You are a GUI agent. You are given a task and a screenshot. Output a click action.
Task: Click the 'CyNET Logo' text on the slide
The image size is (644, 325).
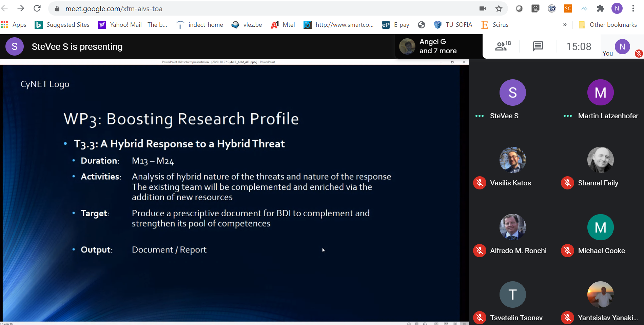(x=45, y=84)
